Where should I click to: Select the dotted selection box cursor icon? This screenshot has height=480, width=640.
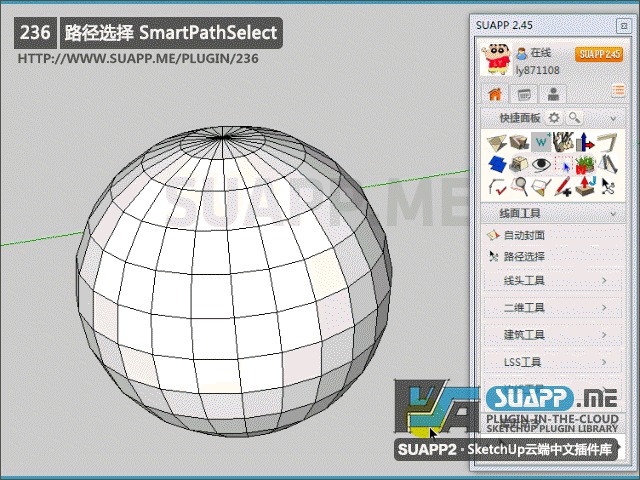(x=563, y=164)
